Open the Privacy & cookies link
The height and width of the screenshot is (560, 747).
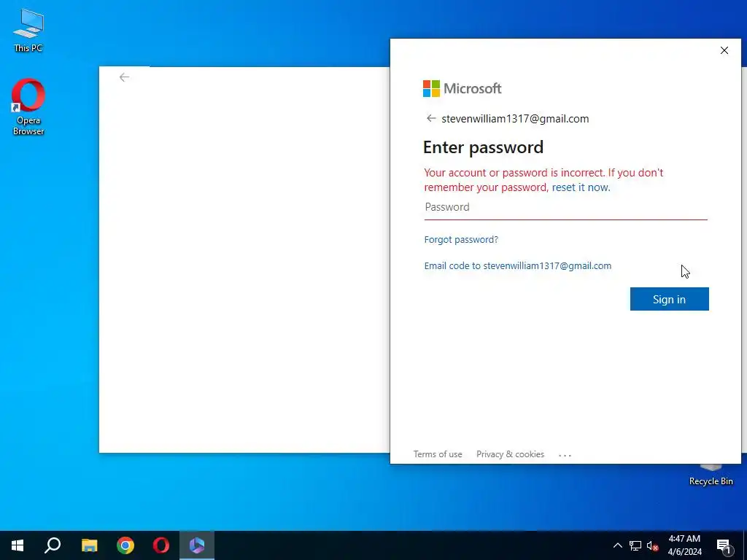coord(510,454)
